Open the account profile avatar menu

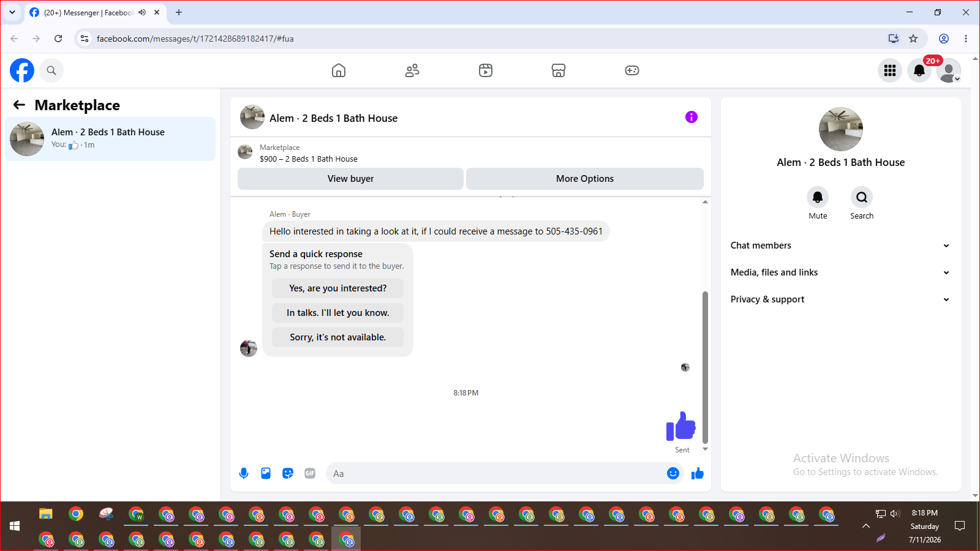point(949,70)
